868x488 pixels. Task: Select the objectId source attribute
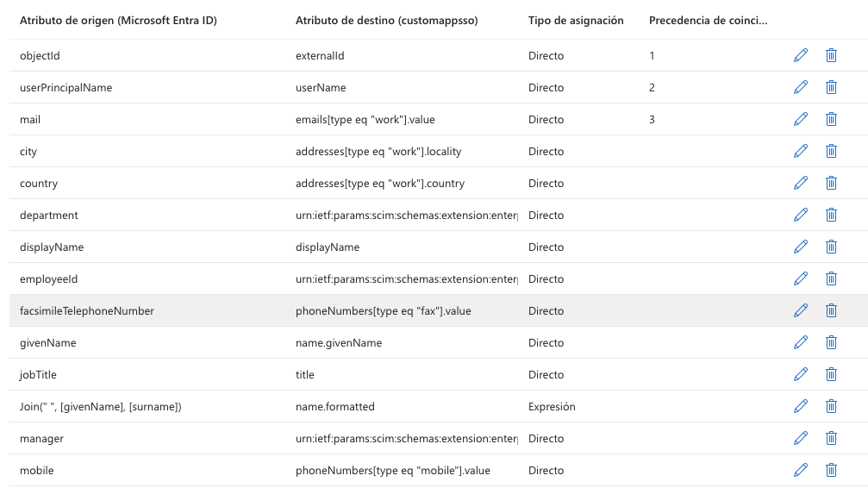pyautogui.click(x=40, y=56)
